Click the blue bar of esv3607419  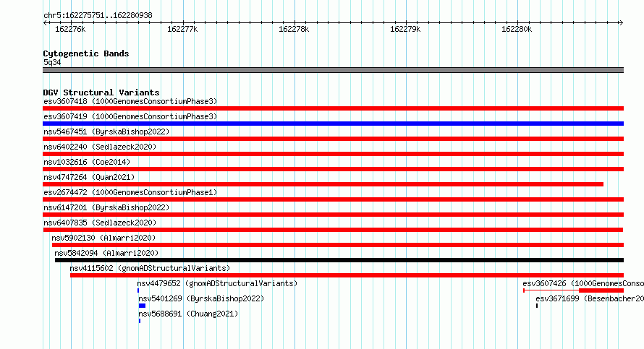(x=333, y=124)
